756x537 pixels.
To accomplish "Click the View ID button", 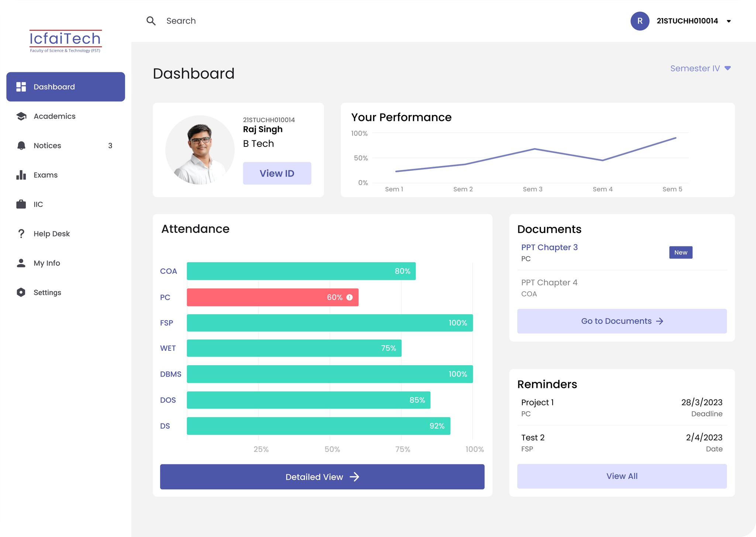I will 277,173.
